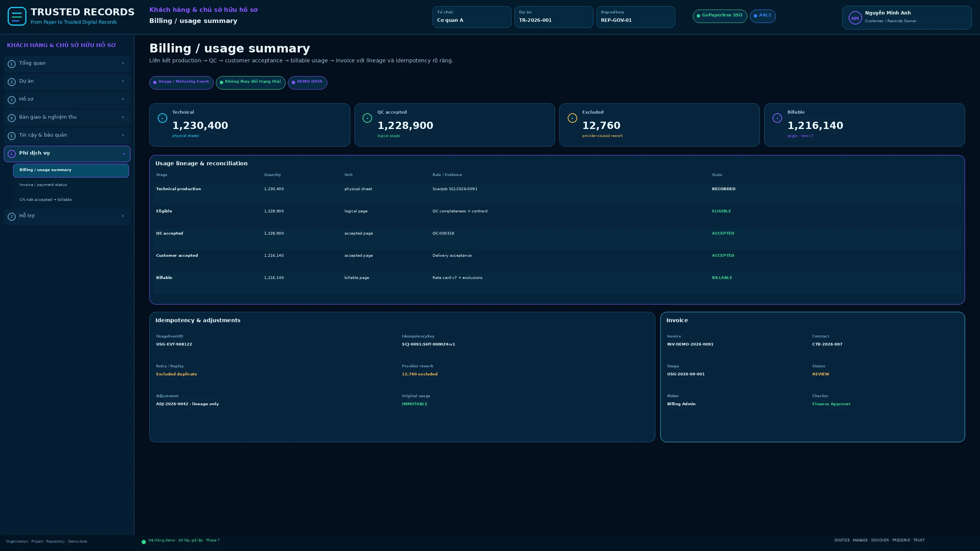Open the Tổ chức Cơ quan A selector
Image resolution: width=980 pixels, height=551 pixels.
tap(472, 17)
